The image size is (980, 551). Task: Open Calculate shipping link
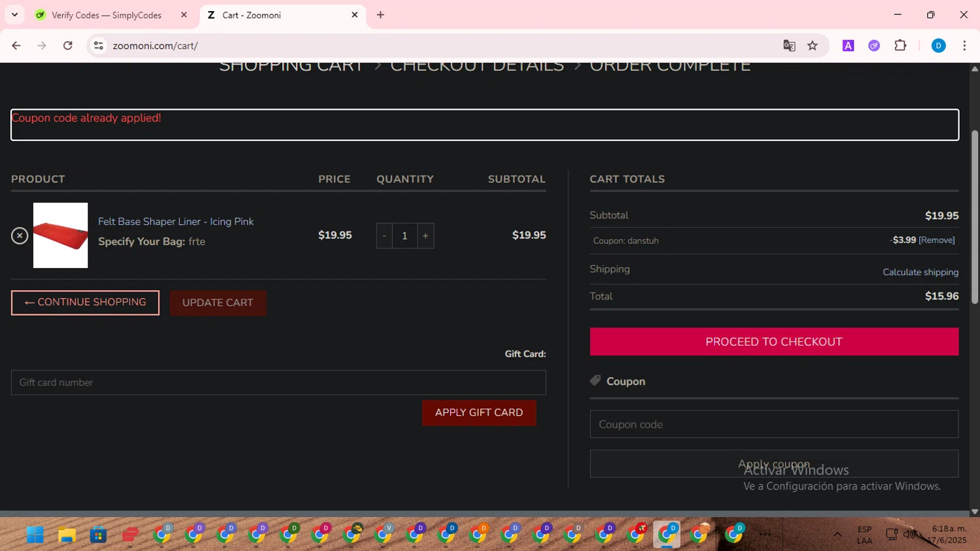coord(921,272)
